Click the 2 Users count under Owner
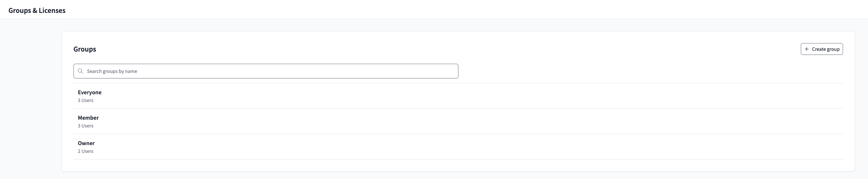 tap(86, 151)
